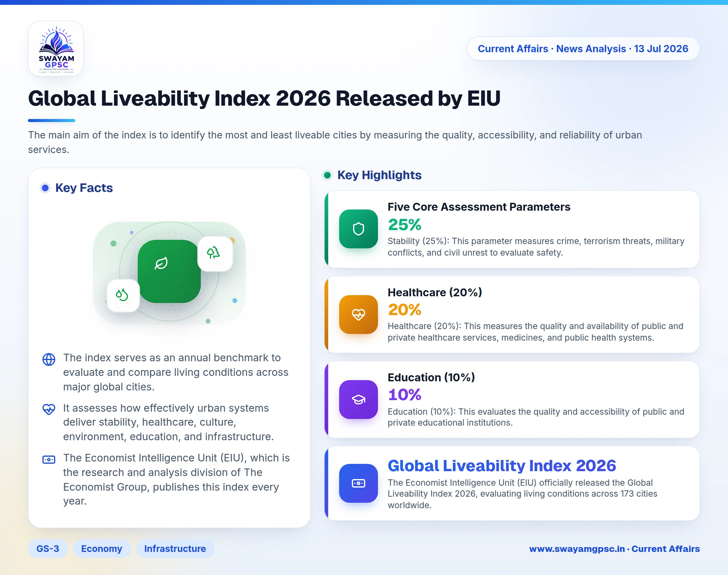Click the Healthcare (20%) card heading
Screen dimensions: 728x575
[x=435, y=292]
